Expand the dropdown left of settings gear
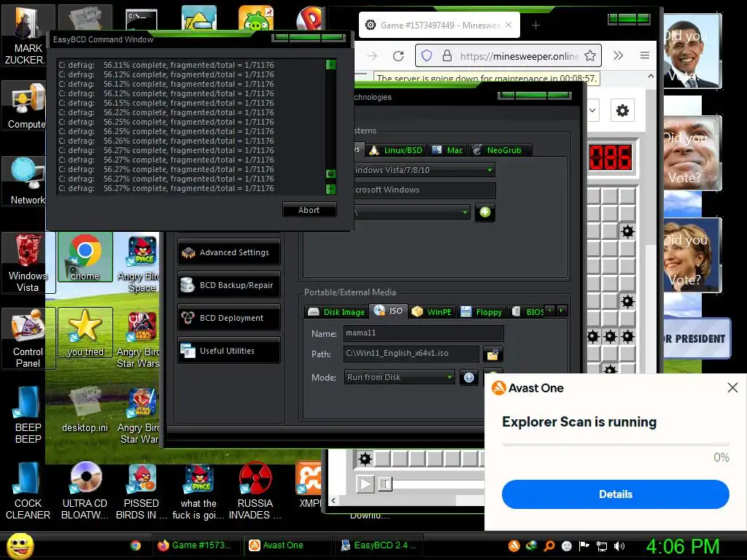 coord(592,111)
